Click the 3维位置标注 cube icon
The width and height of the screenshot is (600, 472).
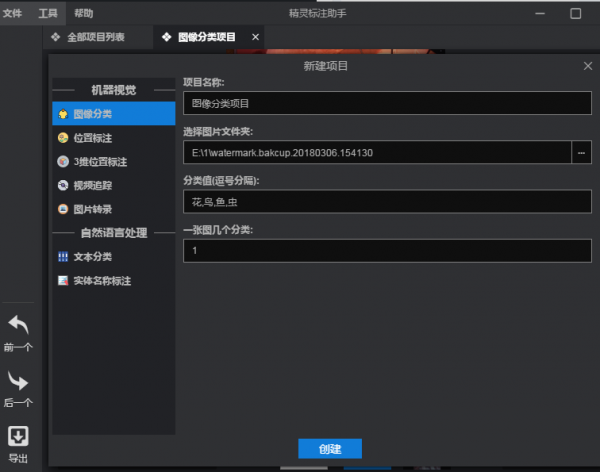coord(63,162)
